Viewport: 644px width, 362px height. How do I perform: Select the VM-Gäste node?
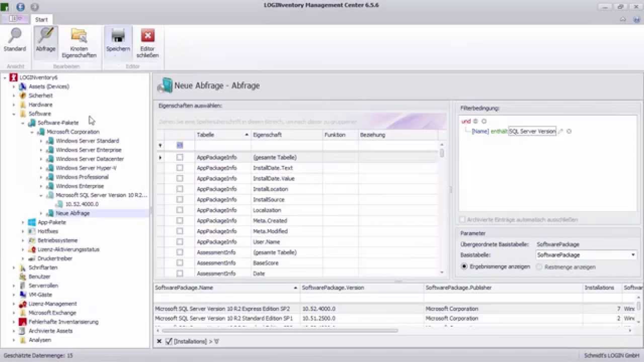click(x=40, y=295)
